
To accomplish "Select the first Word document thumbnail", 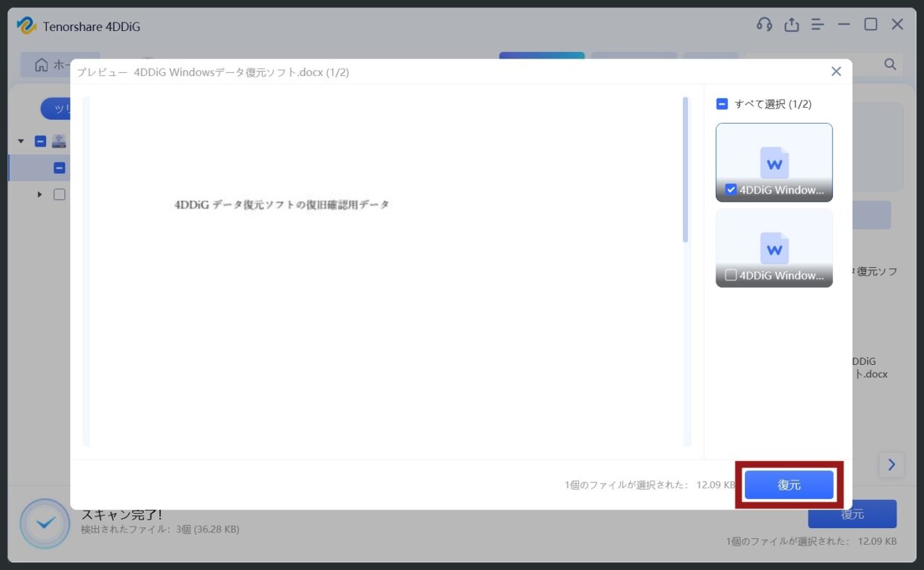I will pos(774,162).
